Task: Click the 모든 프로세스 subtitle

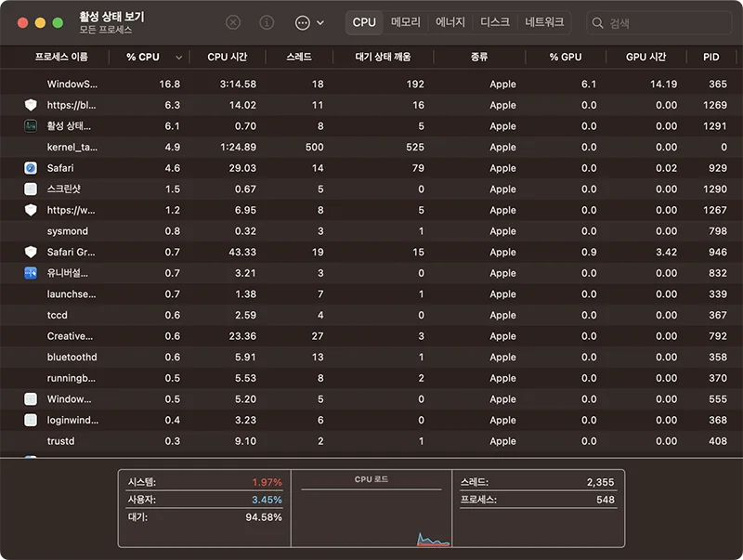Action: (105, 30)
